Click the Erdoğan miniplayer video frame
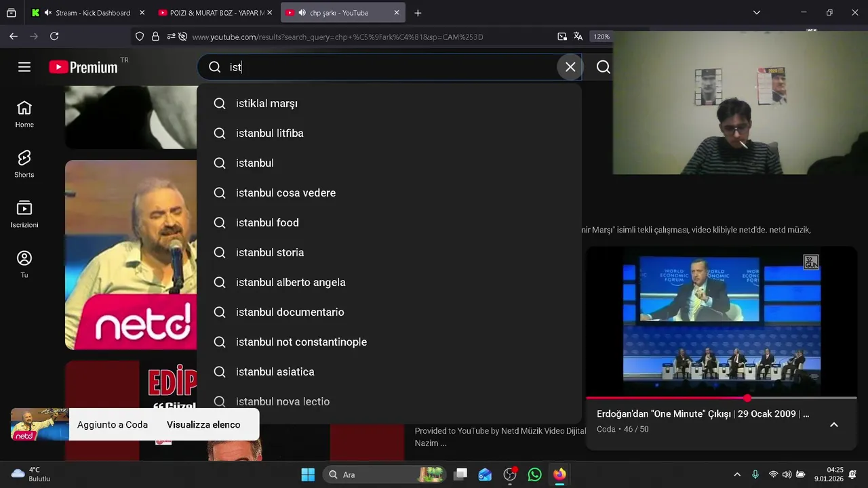 click(x=722, y=321)
